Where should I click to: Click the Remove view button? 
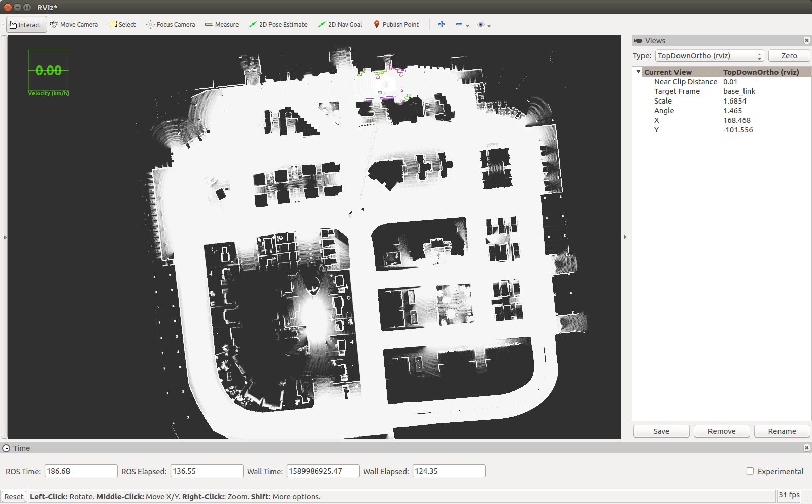pos(722,431)
